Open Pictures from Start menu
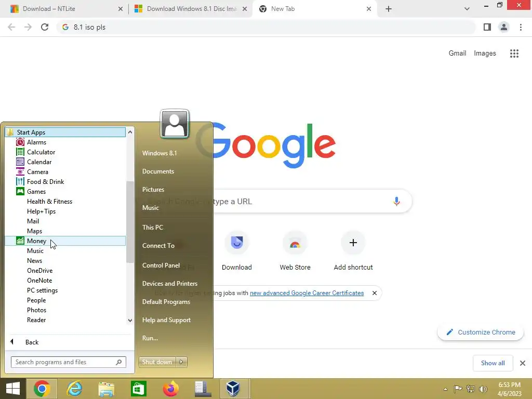This screenshot has height=399, width=532. pyautogui.click(x=153, y=189)
